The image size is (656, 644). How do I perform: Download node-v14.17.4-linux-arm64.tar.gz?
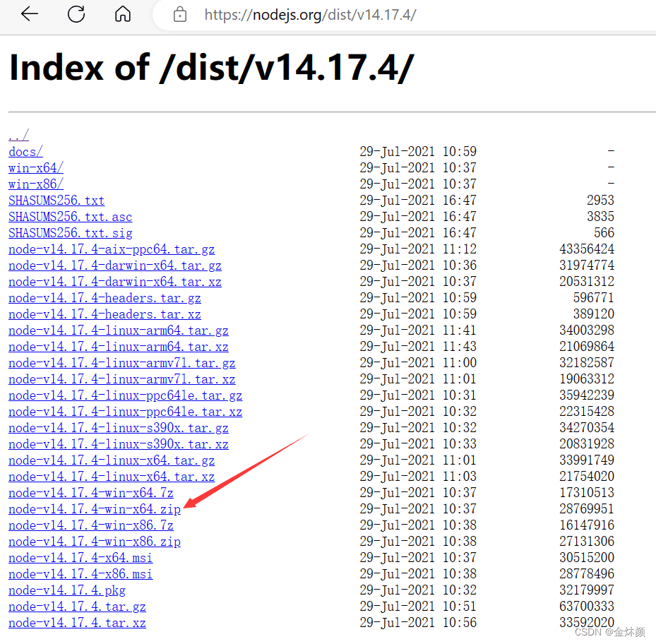point(119,330)
